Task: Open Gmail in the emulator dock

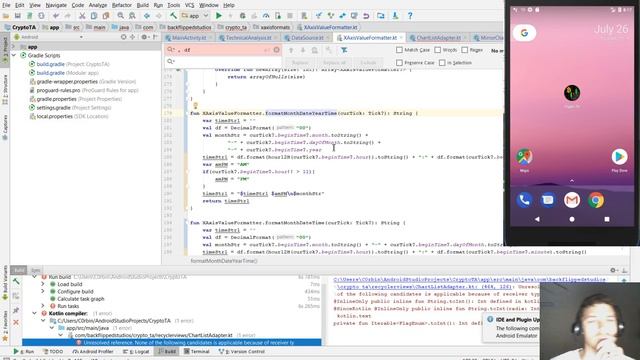Action: pyautogui.click(x=572, y=200)
